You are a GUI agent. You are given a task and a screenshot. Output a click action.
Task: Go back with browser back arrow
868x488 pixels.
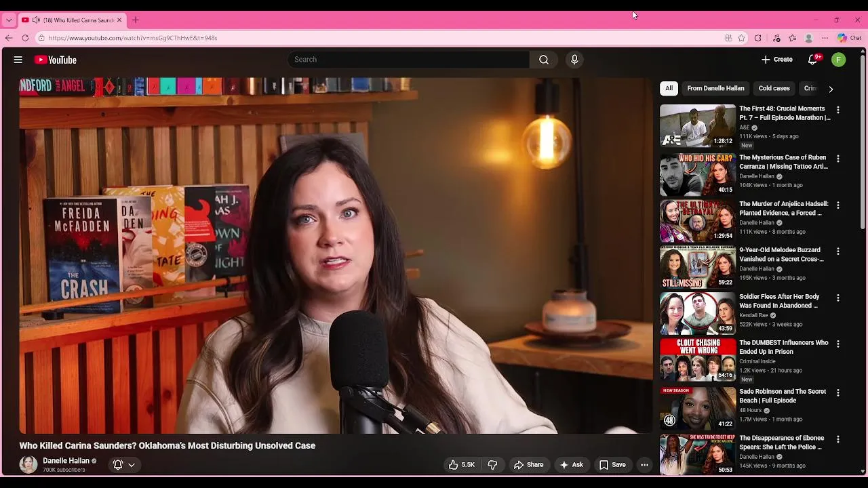9,38
